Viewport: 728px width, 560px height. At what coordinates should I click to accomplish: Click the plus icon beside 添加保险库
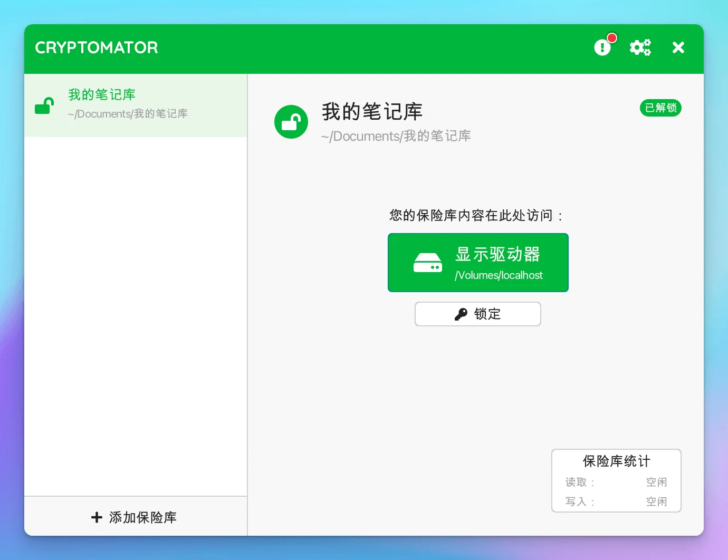pyautogui.click(x=97, y=517)
